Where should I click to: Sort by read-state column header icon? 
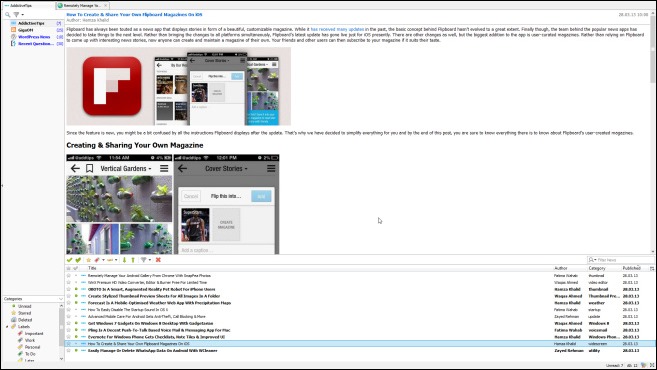point(76,268)
